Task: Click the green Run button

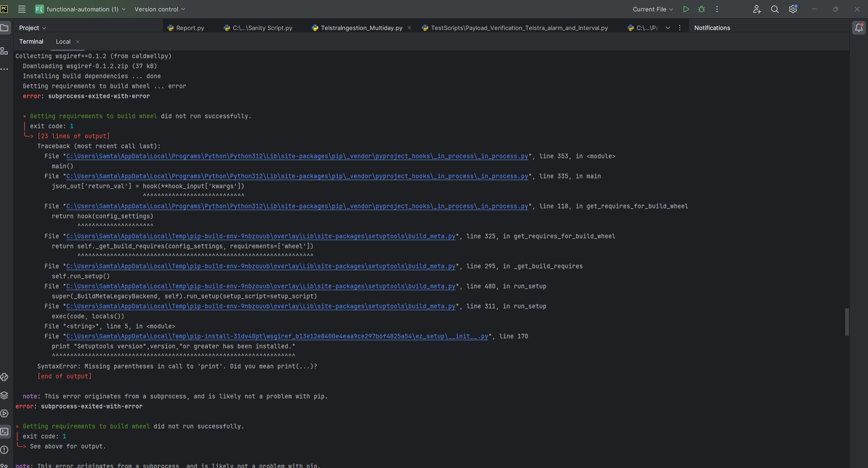Action: 686,9
